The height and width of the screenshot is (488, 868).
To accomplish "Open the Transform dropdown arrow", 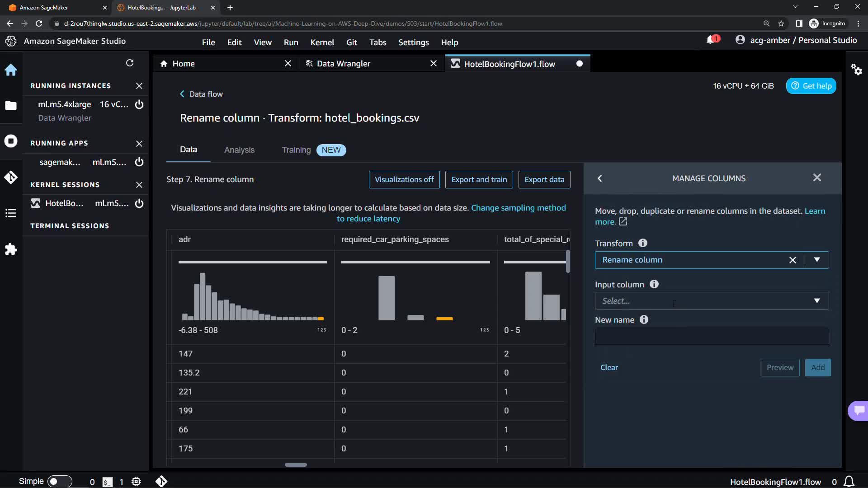I will pos(816,260).
